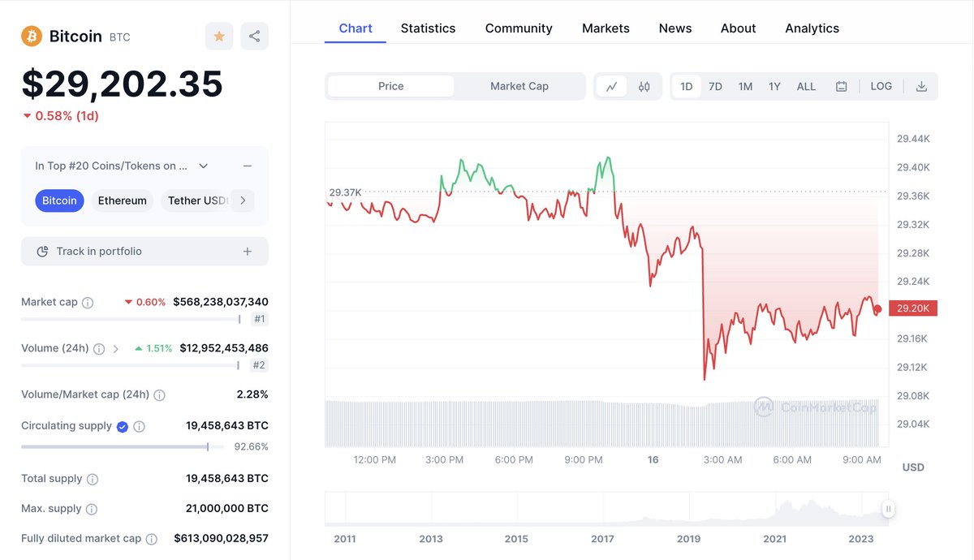Open the Community tab
This screenshot has height=560, width=974.
coord(519,28)
